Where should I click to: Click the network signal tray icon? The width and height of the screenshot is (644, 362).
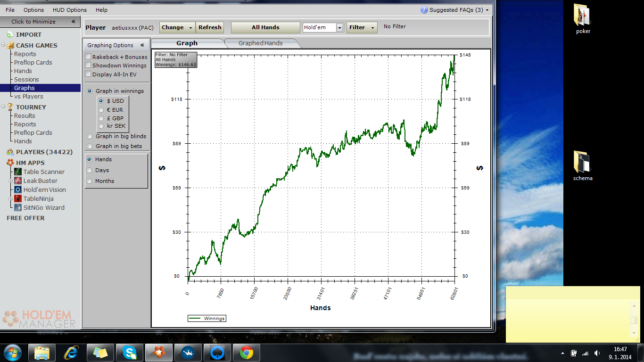tap(586, 353)
